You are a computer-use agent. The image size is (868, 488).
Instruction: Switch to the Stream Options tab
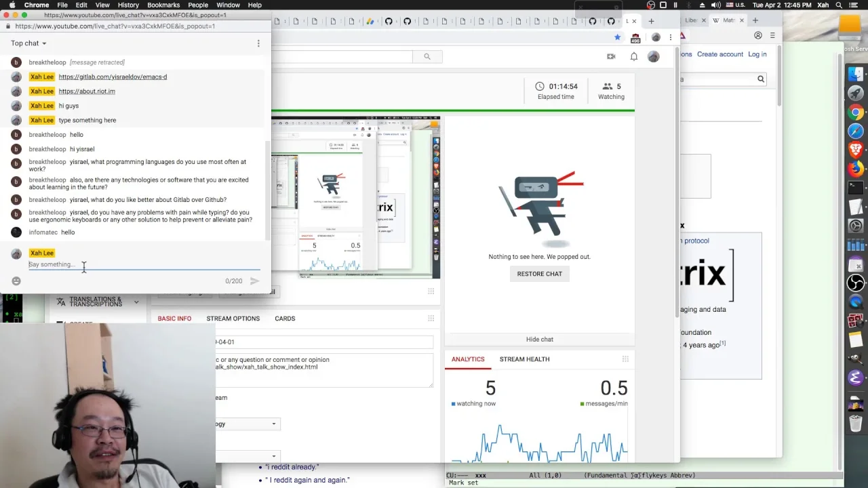233,319
